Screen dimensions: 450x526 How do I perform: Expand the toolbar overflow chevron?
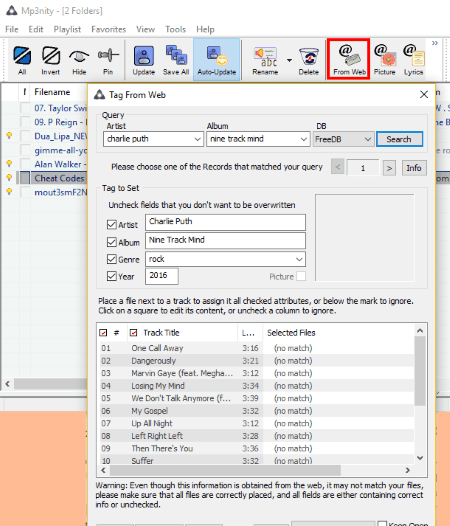pyautogui.click(x=435, y=43)
